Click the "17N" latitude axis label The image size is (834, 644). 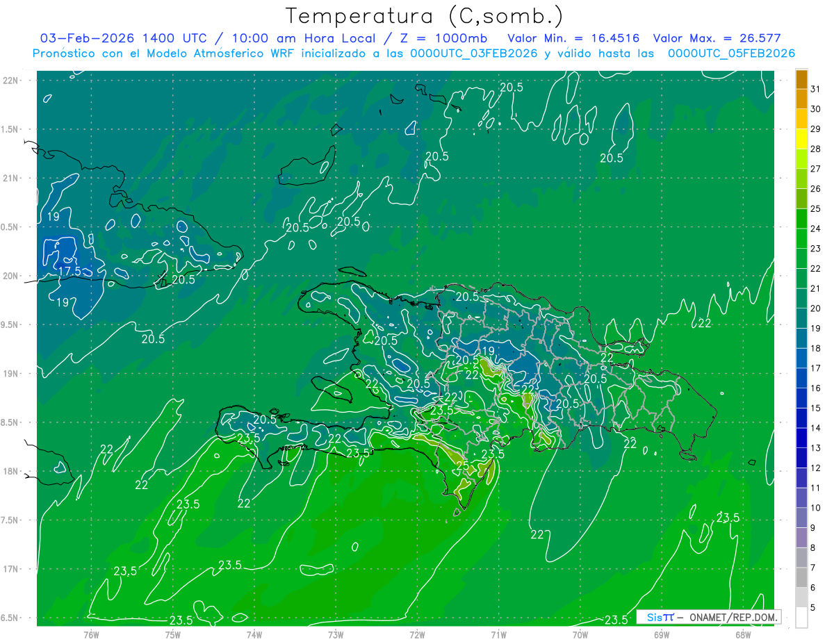point(12,569)
